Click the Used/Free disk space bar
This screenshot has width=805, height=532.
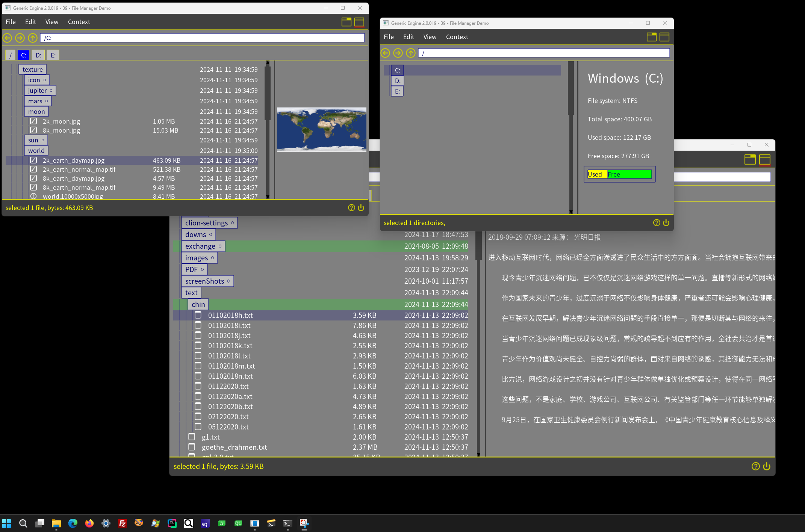click(619, 174)
